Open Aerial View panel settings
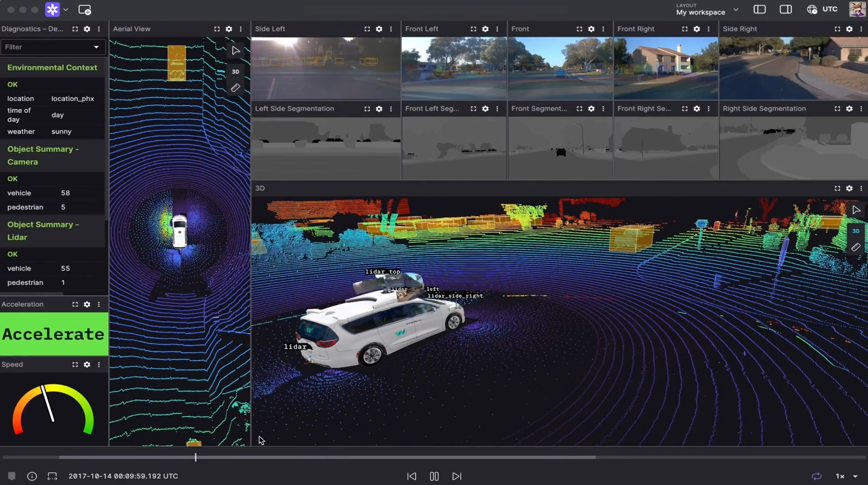Screen dimensions: 868x485 pyautogui.click(x=229, y=29)
